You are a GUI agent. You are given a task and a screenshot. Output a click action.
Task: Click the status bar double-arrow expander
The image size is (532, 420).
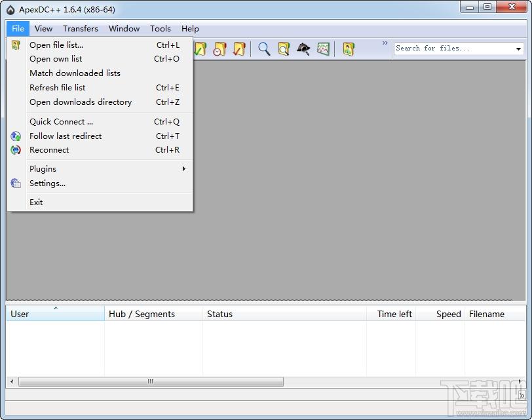pyautogui.click(x=522, y=396)
